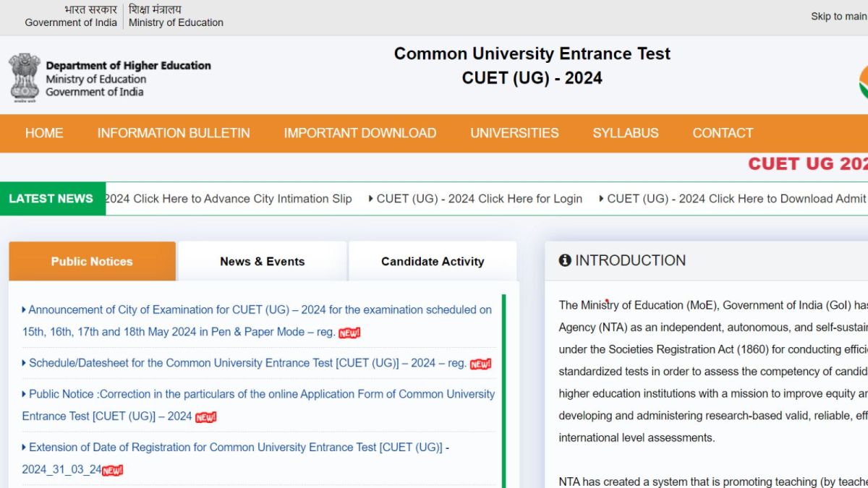Open the CUET (UG) 2024 Login ticker link
This screenshot has width=868, height=488.
pyautogui.click(x=479, y=199)
